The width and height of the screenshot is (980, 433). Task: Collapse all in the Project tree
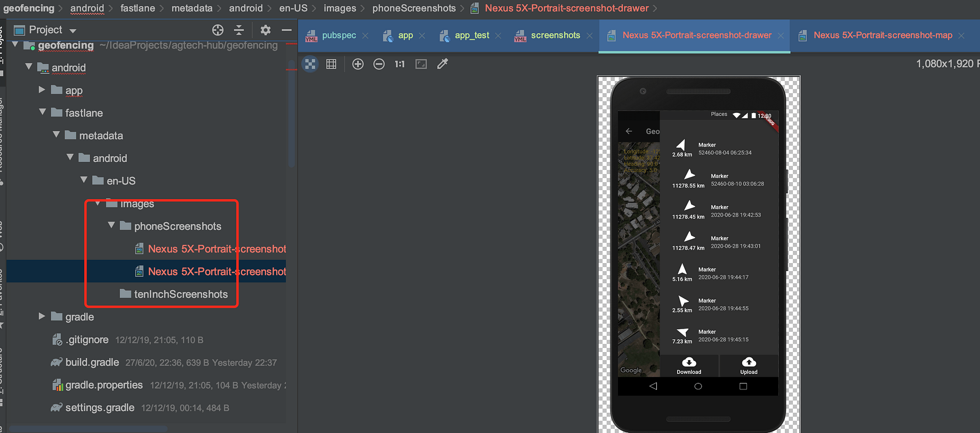pos(239,30)
